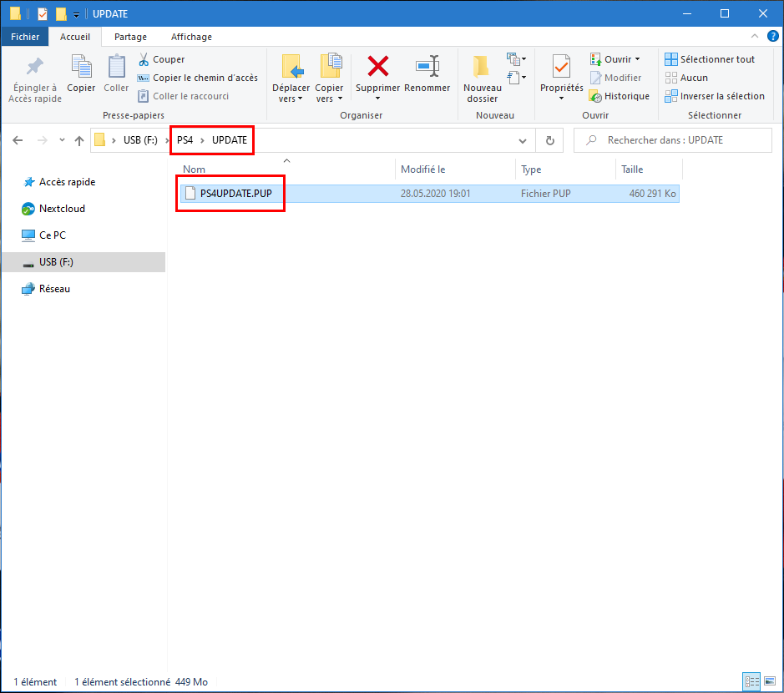Open the new item dropdown icon
The height and width of the screenshot is (693, 784).
[516, 59]
